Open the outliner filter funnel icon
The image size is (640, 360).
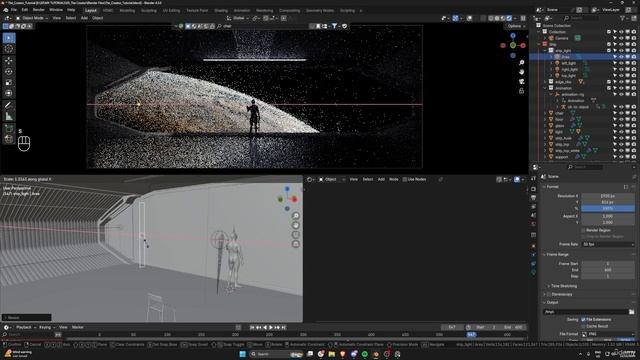[622, 18]
